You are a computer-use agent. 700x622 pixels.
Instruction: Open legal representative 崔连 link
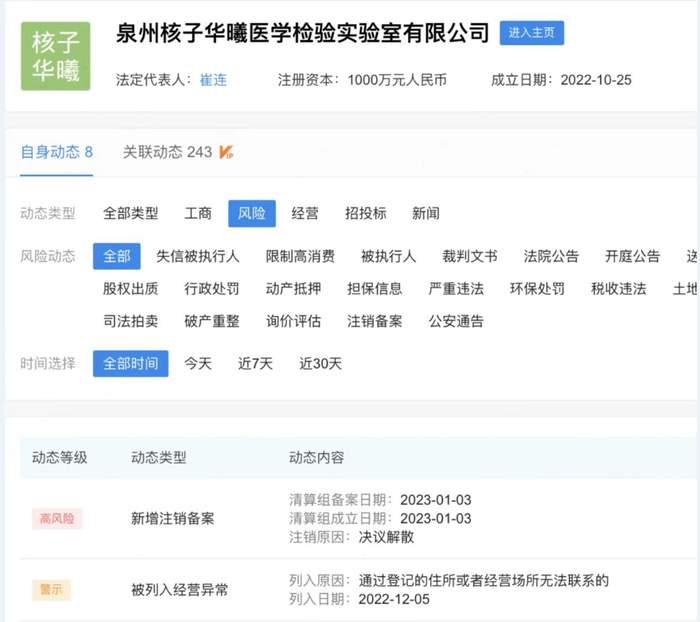tap(213, 80)
